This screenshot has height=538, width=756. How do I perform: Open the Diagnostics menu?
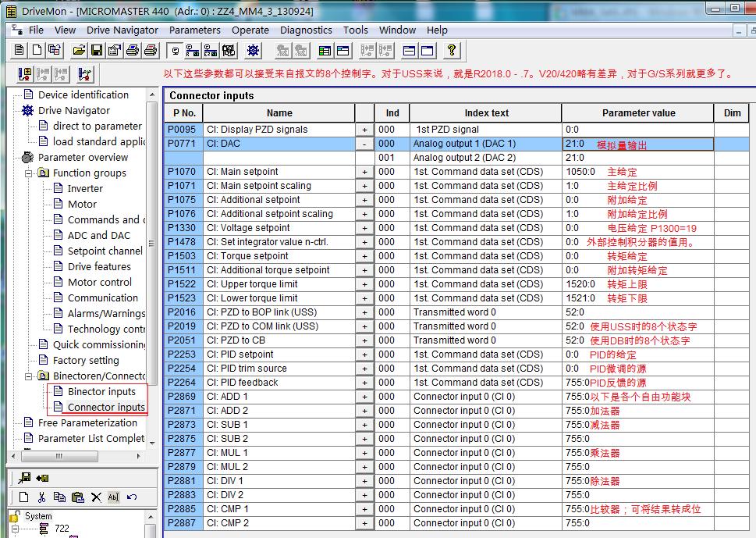click(x=306, y=30)
